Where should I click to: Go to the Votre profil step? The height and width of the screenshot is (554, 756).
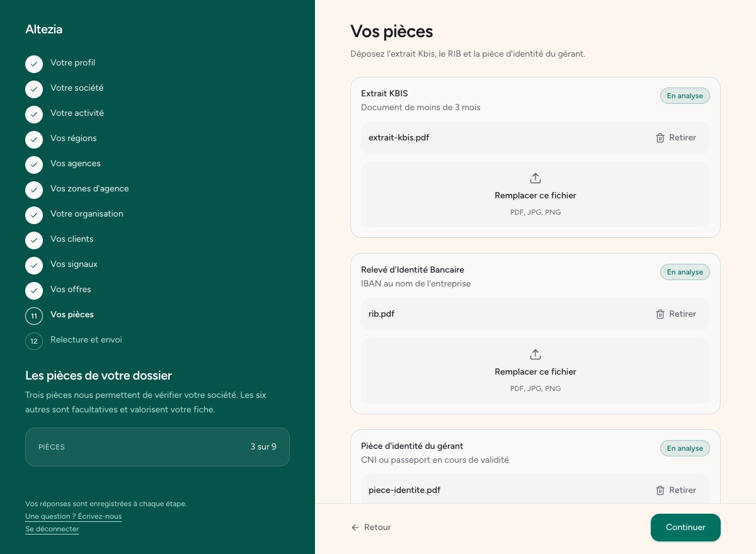click(72, 63)
